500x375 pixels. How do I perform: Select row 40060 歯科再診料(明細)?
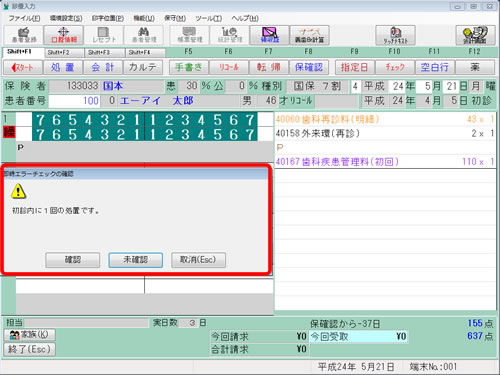(x=385, y=119)
